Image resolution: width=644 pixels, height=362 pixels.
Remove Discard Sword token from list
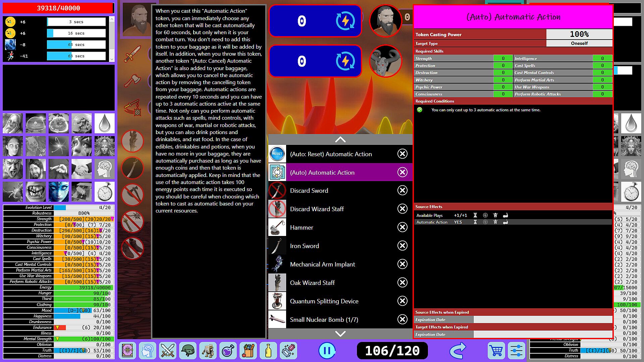[402, 190]
